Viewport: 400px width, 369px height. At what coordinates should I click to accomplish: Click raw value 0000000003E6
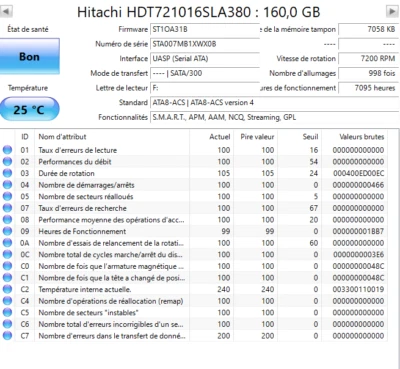pyautogui.click(x=358, y=255)
